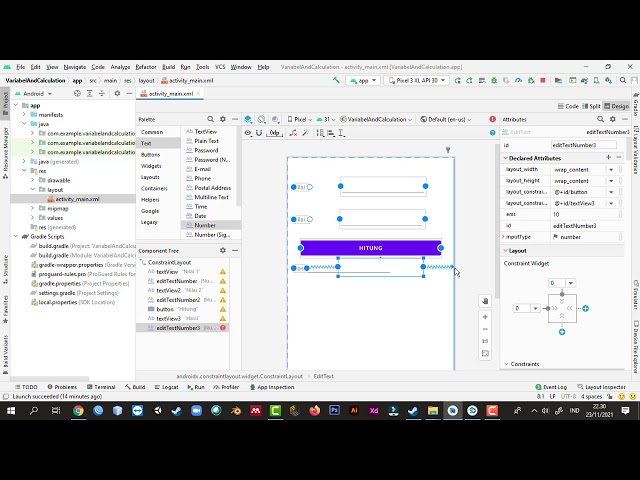Open Attributes panel settings gear
Screen dimensions: 640x480
click(612, 119)
